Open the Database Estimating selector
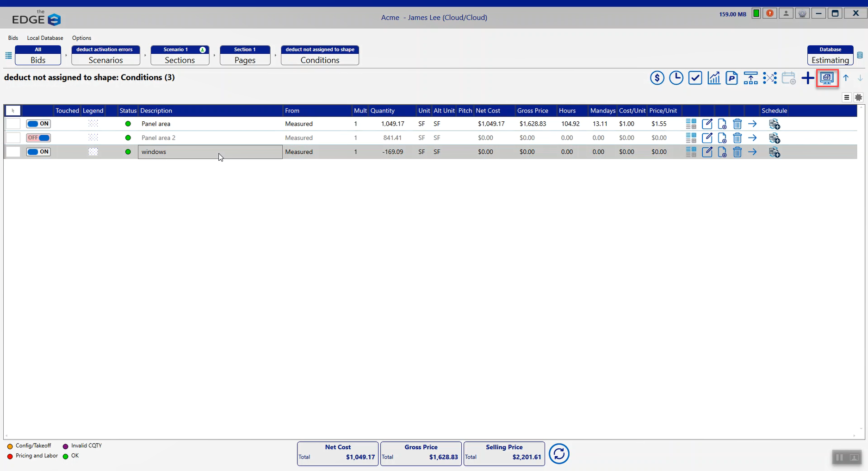This screenshot has width=868, height=471. pos(830,55)
